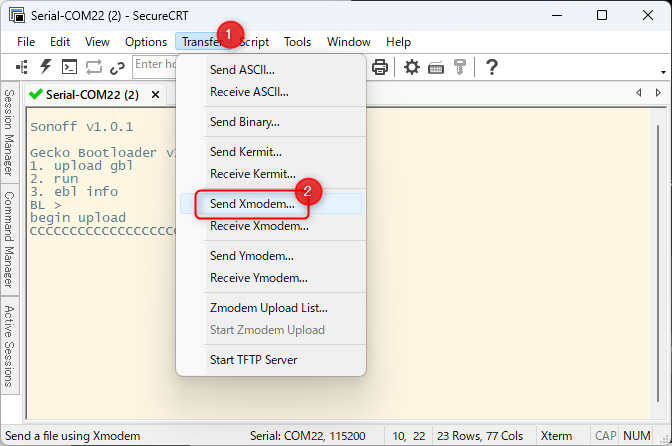Open the Edit menu
Image resolution: width=672 pixels, height=446 pixels.
coord(60,42)
